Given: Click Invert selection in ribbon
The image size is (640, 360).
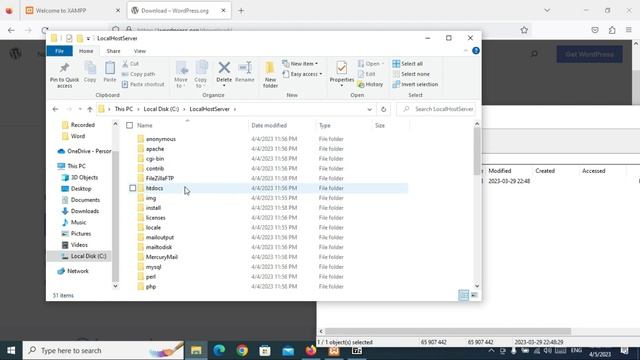Looking at the screenshot, I should [415, 84].
